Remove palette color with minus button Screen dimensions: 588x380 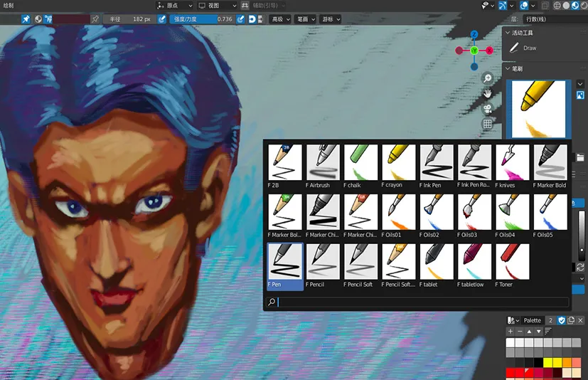click(x=520, y=331)
